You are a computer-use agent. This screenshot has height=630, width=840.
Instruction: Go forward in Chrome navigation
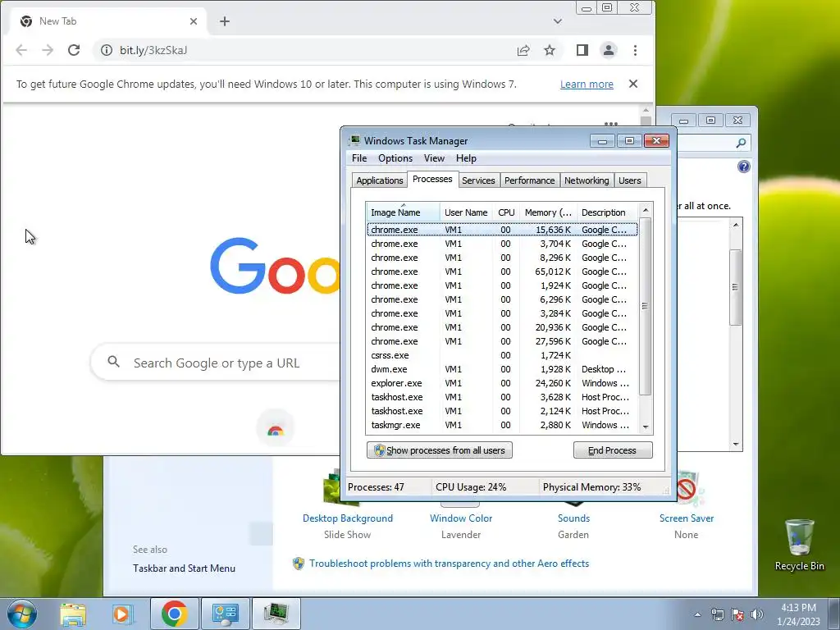(x=48, y=50)
